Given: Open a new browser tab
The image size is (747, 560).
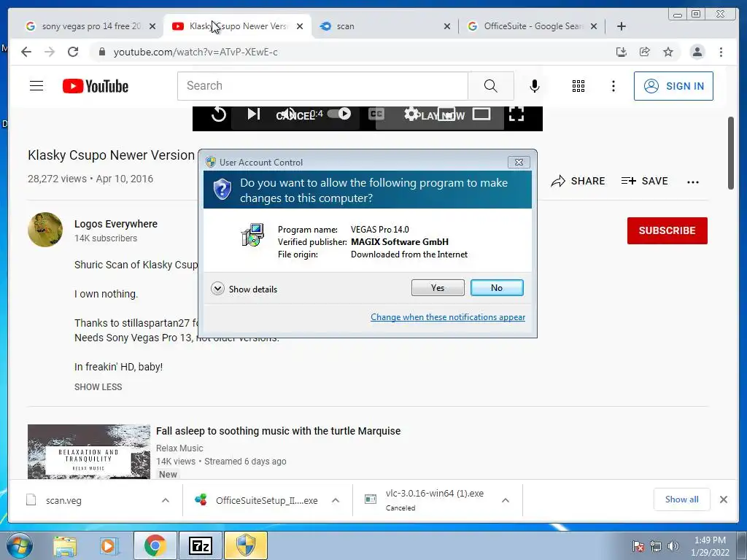Looking at the screenshot, I should (622, 26).
